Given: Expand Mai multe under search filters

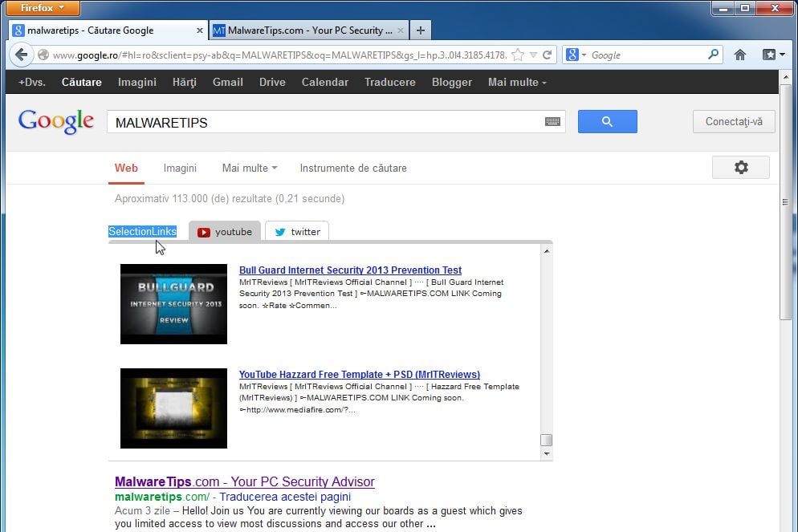Looking at the screenshot, I should [x=250, y=168].
